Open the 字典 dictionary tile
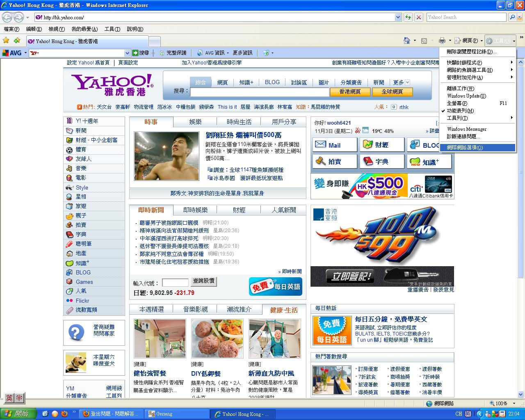Screen dimensions: 525x420 coord(382,161)
